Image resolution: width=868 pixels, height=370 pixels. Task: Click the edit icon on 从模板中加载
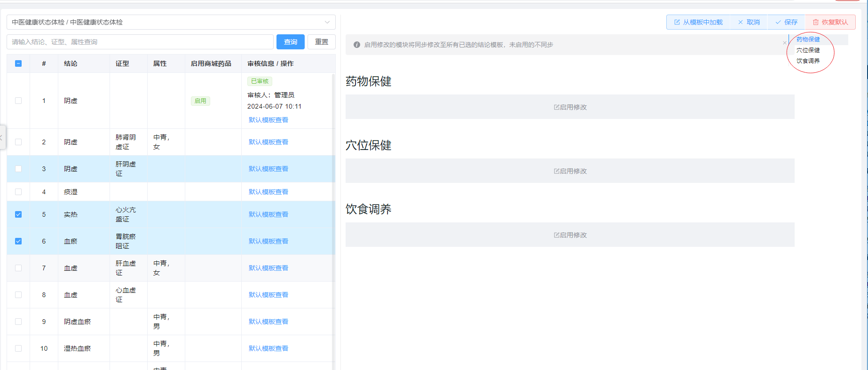pyautogui.click(x=677, y=22)
